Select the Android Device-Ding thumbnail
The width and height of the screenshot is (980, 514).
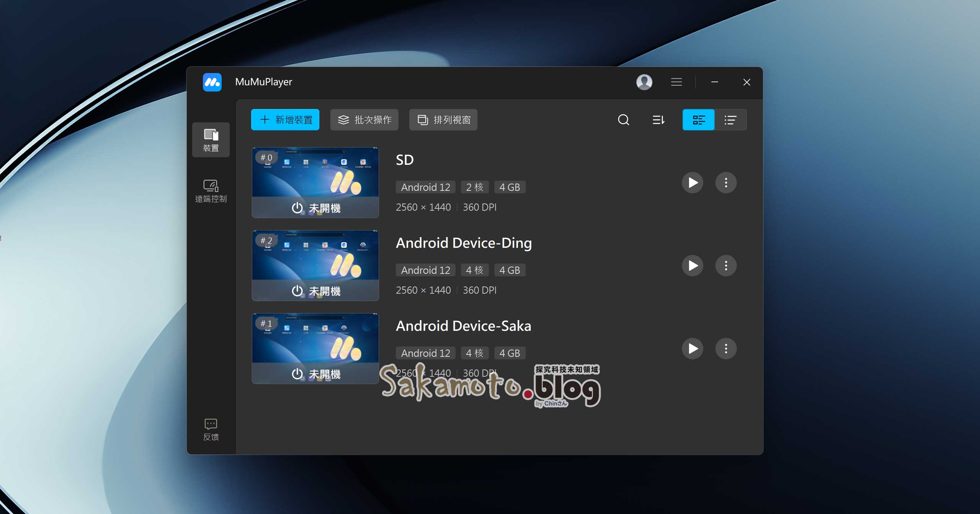pyautogui.click(x=315, y=265)
